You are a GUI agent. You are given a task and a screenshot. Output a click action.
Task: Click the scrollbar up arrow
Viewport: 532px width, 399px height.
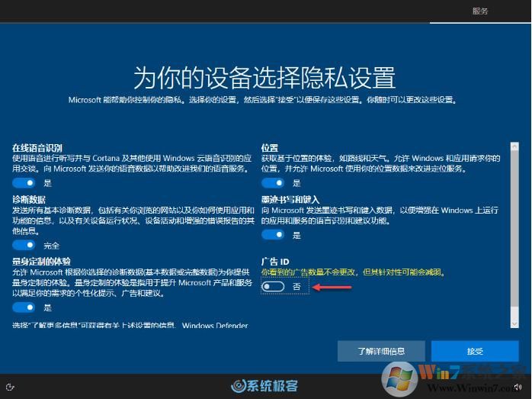click(514, 146)
